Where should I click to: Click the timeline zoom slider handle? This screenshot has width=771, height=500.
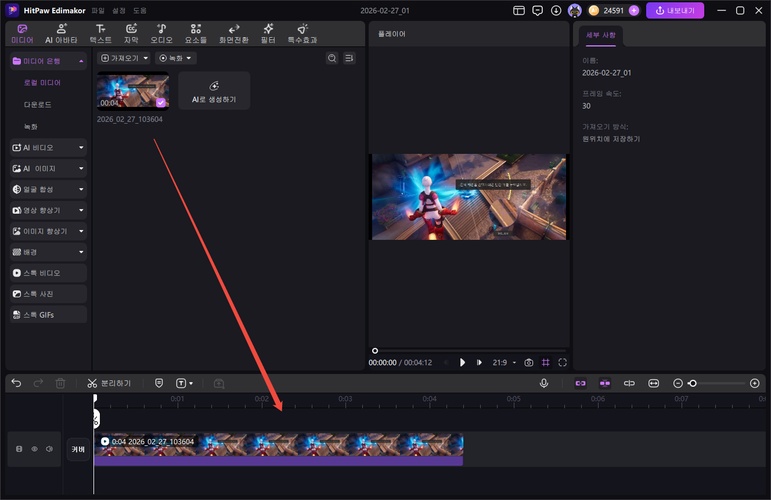[x=692, y=383]
